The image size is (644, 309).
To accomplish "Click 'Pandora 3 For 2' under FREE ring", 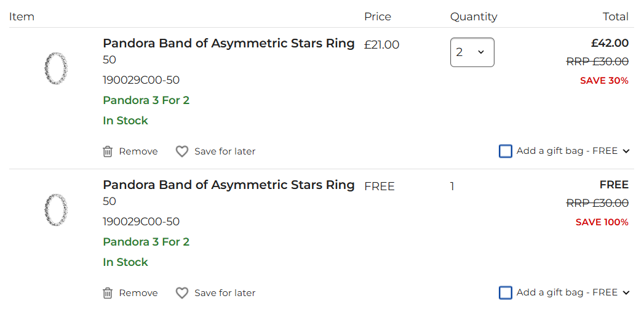I will [146, 242].
